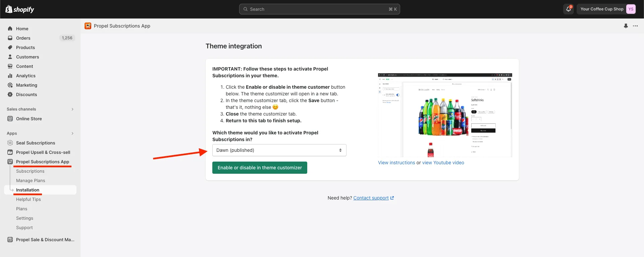Click the 1,256 orders count badge
Viewport: 644px width, 257px height.
point(67,38)
